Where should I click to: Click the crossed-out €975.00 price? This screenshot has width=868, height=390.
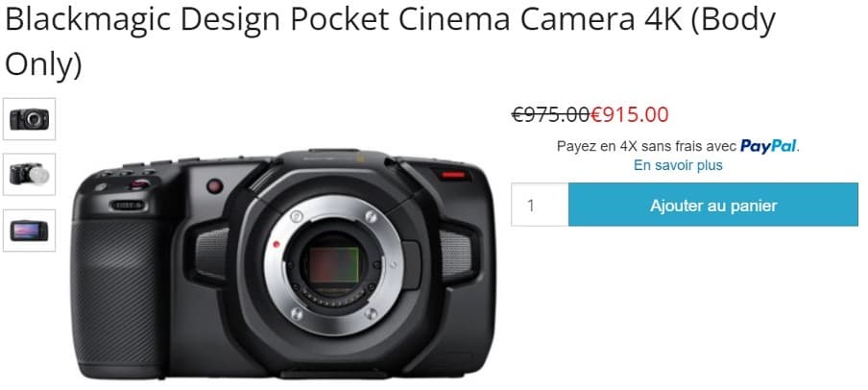(x=550, y=114)
